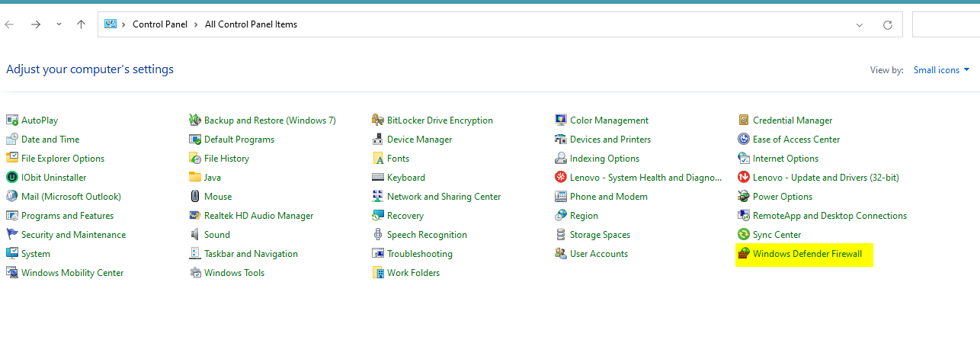Click the File History icon

(195, 158)
